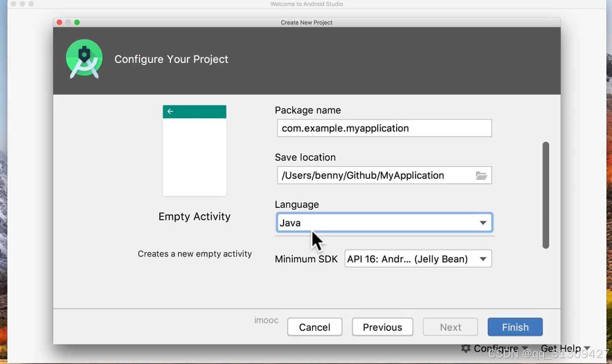The width and height of the screenshot is (612, 364).
Task: Go back using the Previous button
Action: (x=382, y=327)
